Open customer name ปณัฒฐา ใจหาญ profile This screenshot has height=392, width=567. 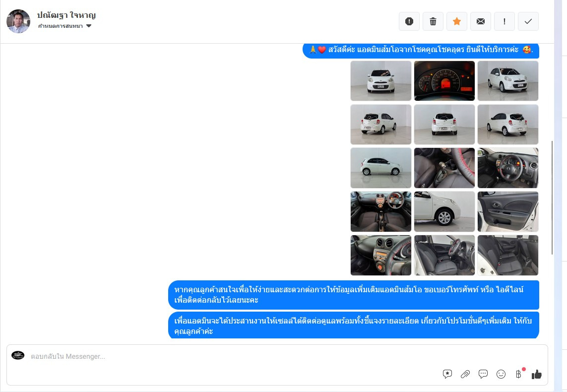(66, 15)
